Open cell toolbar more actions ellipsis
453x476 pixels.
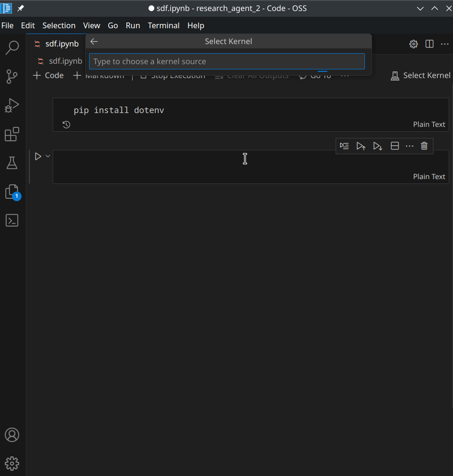(x=409, y=146)
